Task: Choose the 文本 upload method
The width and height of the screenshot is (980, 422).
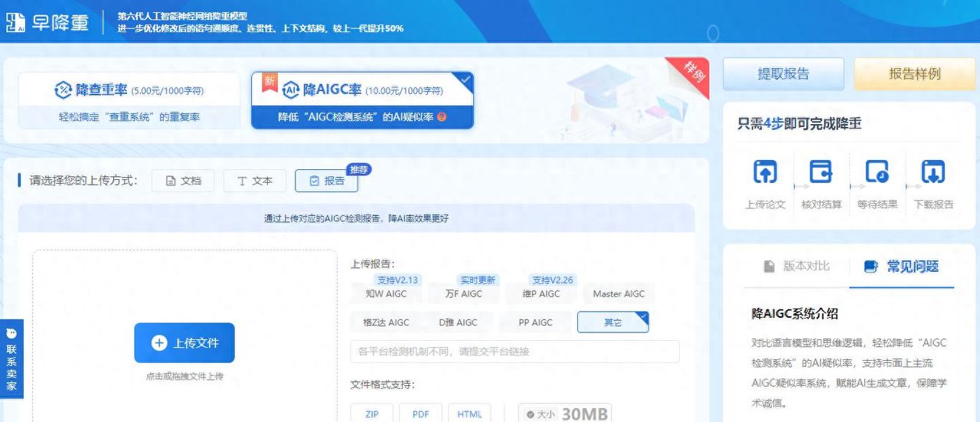Action: point(254,181)
